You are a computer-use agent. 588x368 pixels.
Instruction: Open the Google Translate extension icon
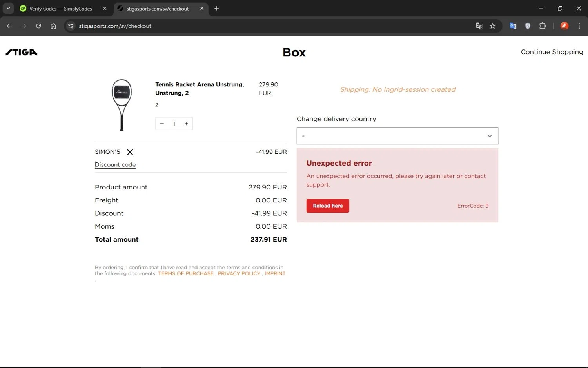pyautogui.click(x=513, y=26)
